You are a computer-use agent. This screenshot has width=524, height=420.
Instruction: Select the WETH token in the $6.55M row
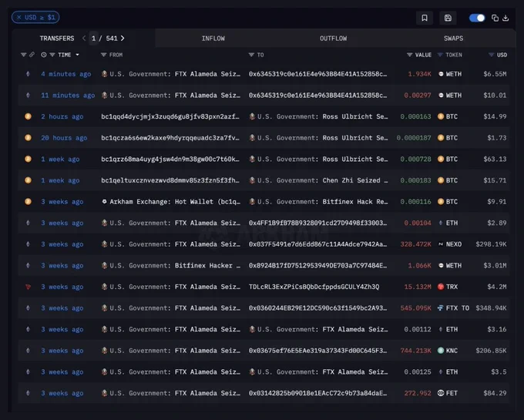point(450,74)
